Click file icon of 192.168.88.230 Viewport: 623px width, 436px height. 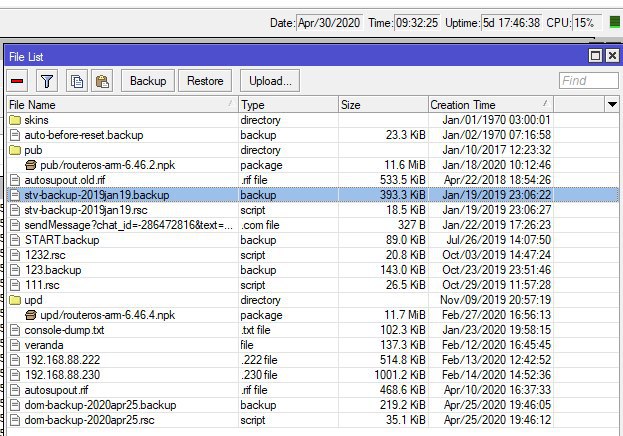pos(15,375)
